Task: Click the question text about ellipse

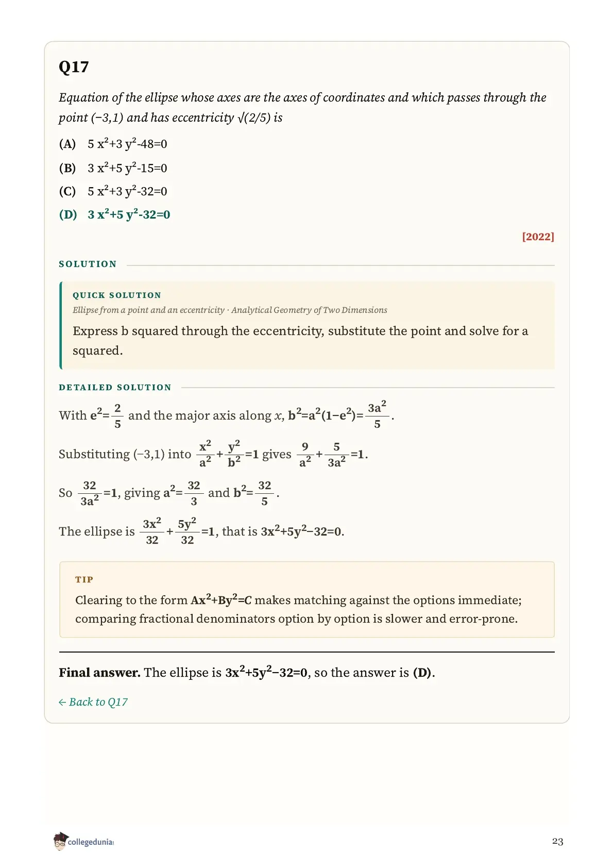Action: [x=303, y=107]
